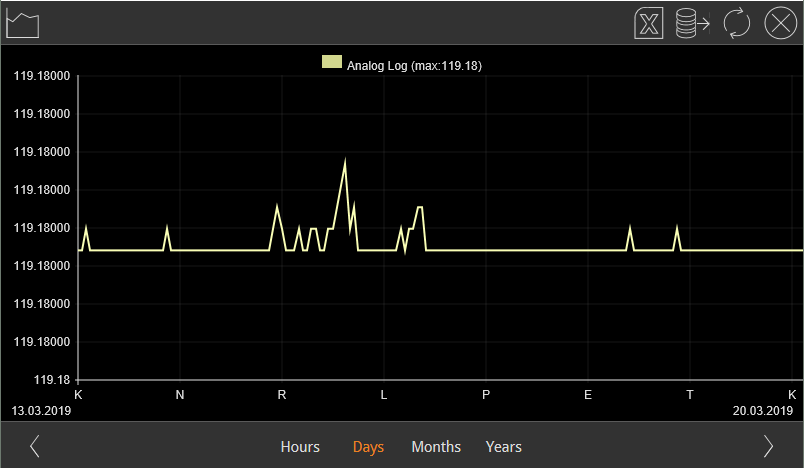
Task: Refresh the chart data
Action: pyautogui.click(x=737, y=23)
